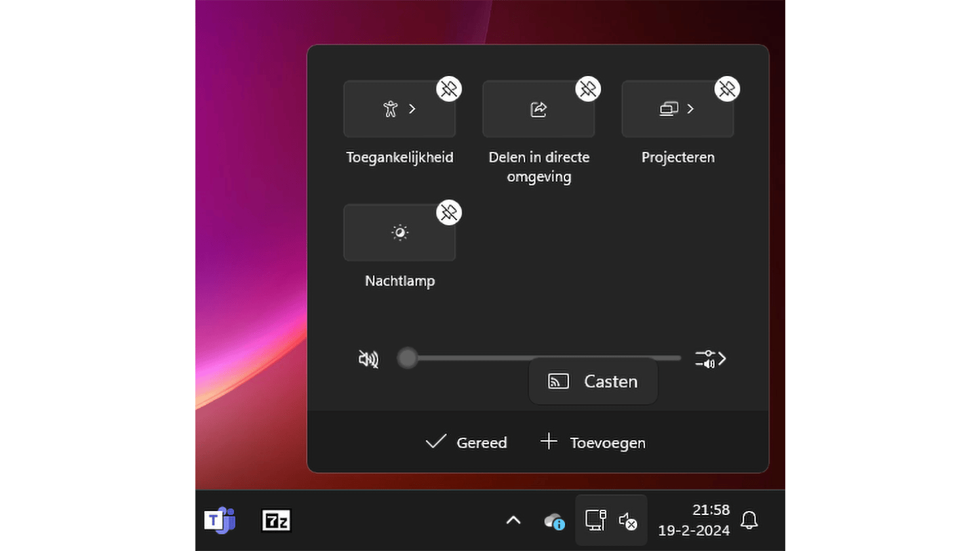Click the OneDrive cloud tray icon
Screen dimensions: 980x551
coord(555,522)
